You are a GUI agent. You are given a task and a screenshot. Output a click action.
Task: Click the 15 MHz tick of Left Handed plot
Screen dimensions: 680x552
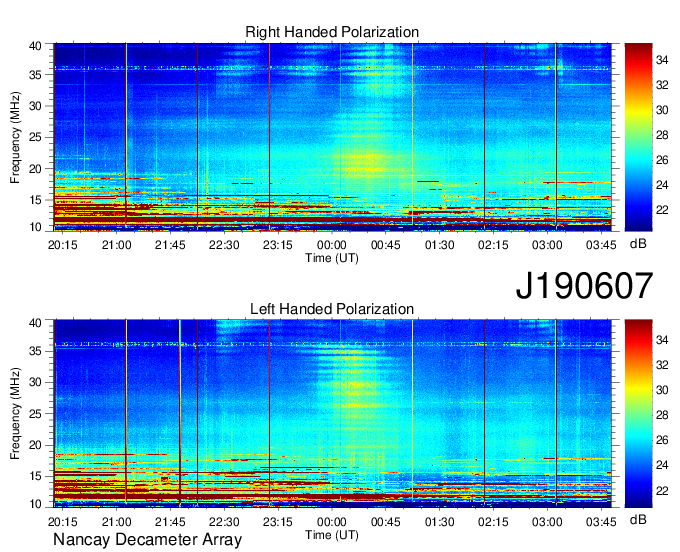tap(36, 476)
